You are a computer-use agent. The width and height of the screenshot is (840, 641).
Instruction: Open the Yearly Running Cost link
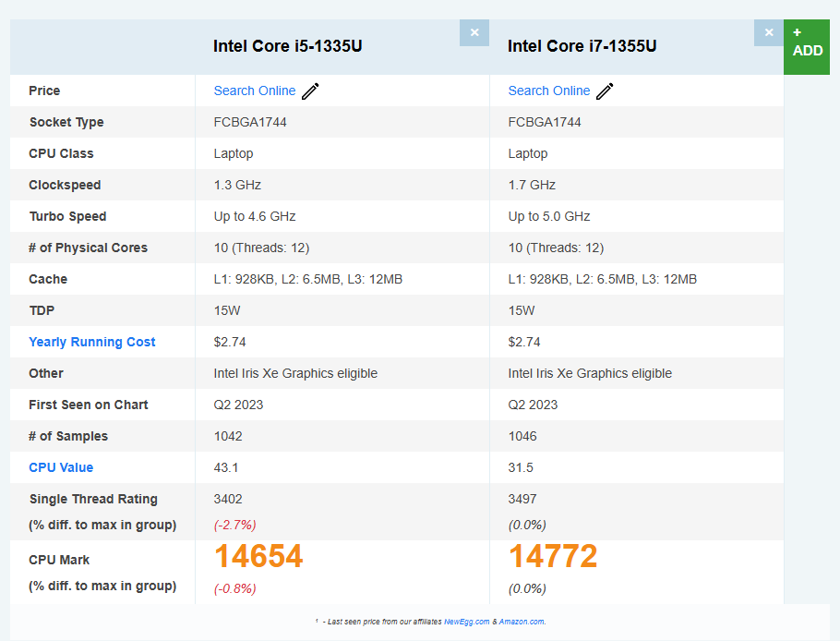pos(92,342)
